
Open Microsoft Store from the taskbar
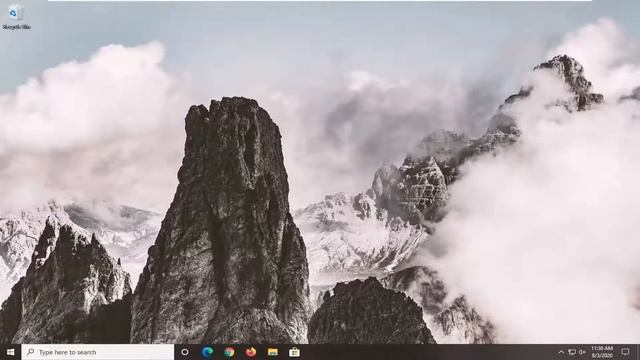(x=294, y=352)
